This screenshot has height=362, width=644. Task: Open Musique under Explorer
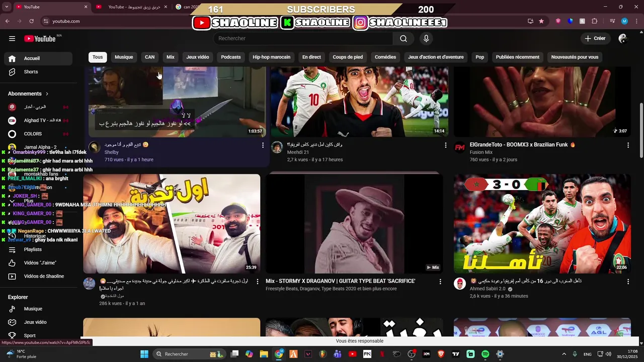(38, 309)
